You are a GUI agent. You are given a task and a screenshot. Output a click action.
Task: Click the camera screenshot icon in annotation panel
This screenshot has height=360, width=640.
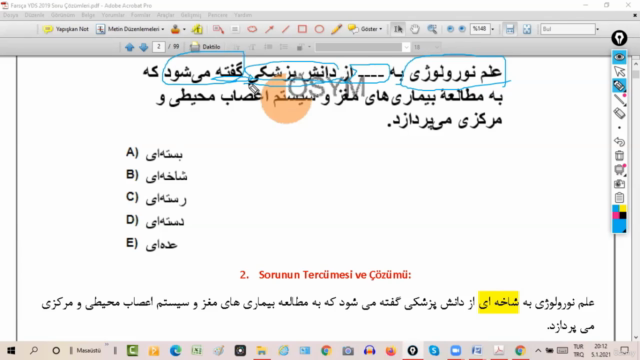(x=619, y=184)
